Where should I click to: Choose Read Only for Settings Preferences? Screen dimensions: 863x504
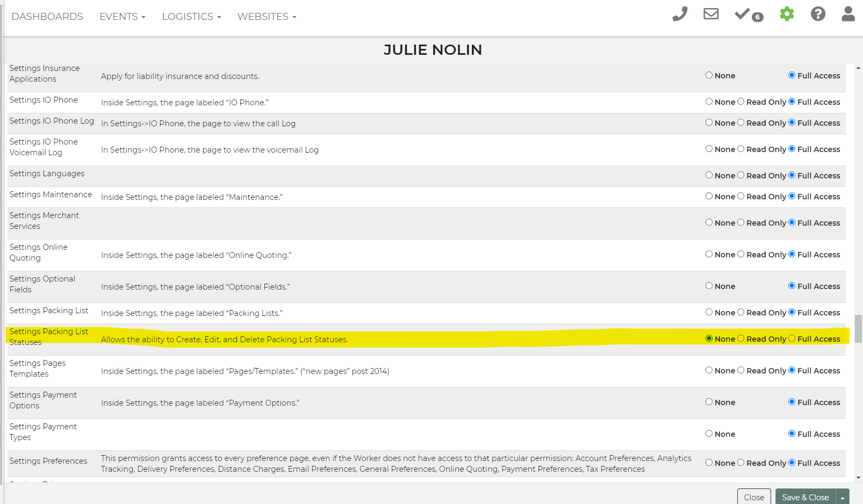click(741, 463)
